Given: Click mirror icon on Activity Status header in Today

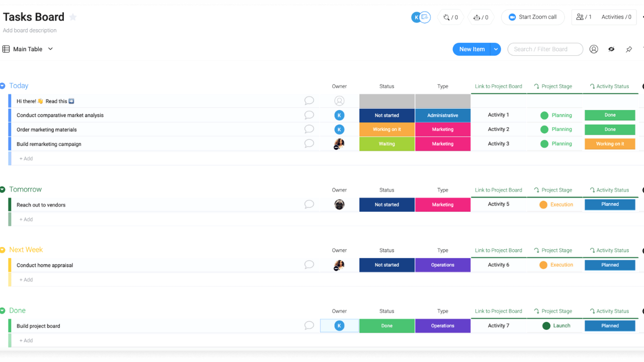Looking at the screenshot, I should click(x=592, y=86).
